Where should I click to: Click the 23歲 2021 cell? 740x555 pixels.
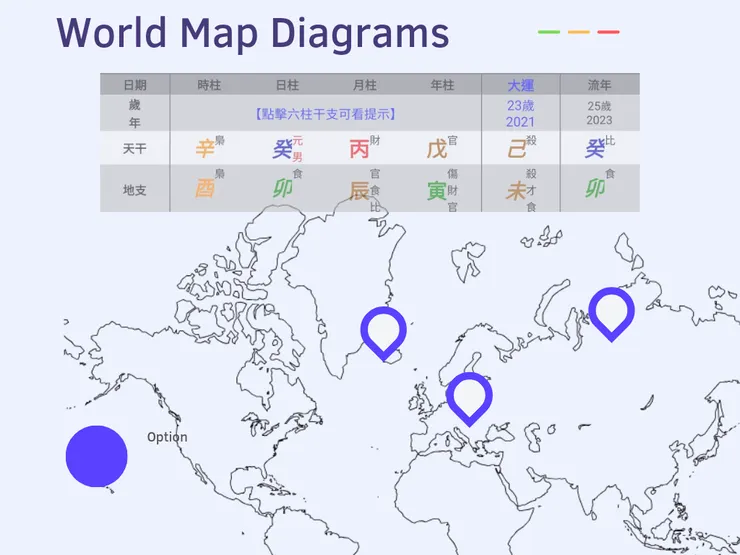pos(520,114)
